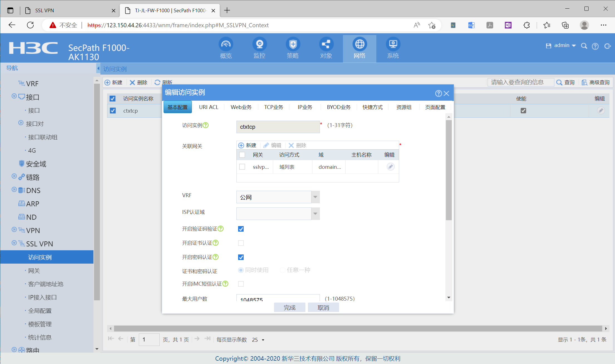Open the 概览 overview icon
The width and height of the screenshot is (615, 364).
226,44
